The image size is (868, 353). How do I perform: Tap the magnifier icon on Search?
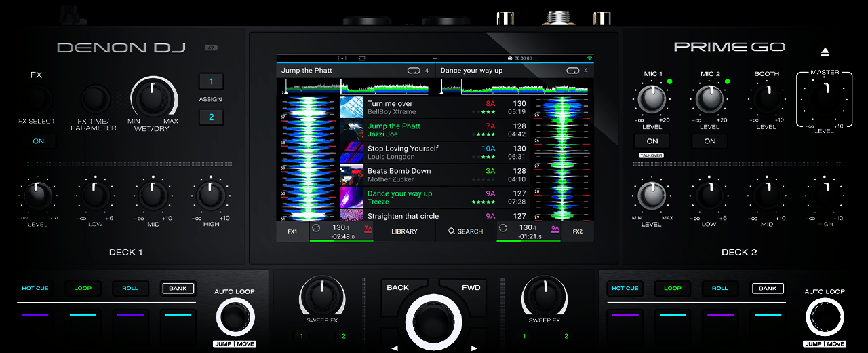452,231
